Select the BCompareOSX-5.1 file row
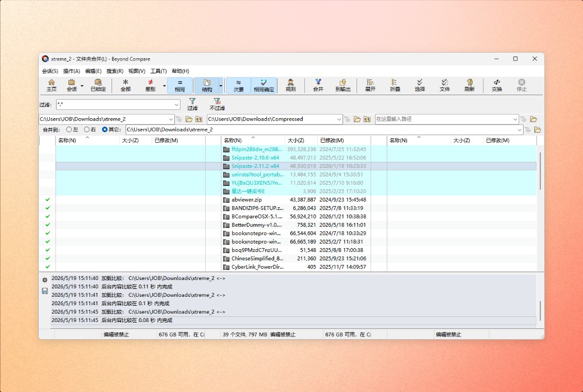 (x=295, y=216)
